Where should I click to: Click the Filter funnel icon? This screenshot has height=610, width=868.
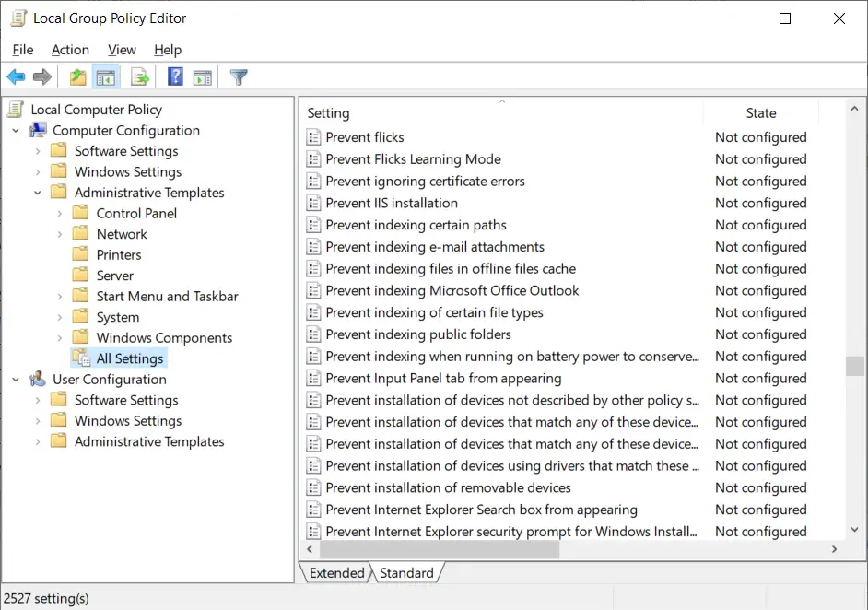coord(239,77)
